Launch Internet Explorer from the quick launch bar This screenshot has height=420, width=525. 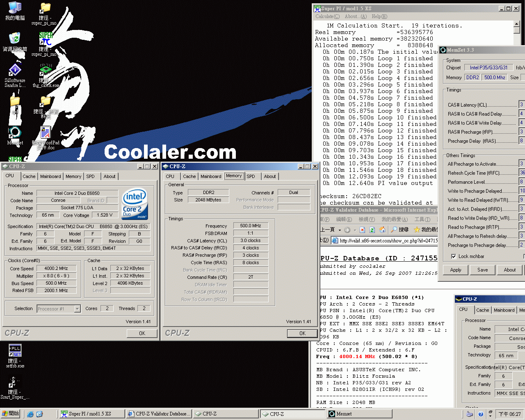[x=30, y=414]
